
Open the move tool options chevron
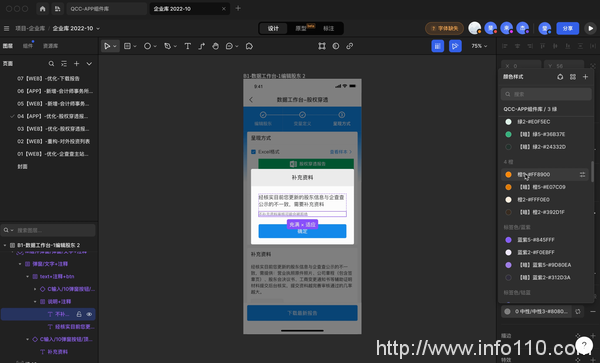coord(115,46)
